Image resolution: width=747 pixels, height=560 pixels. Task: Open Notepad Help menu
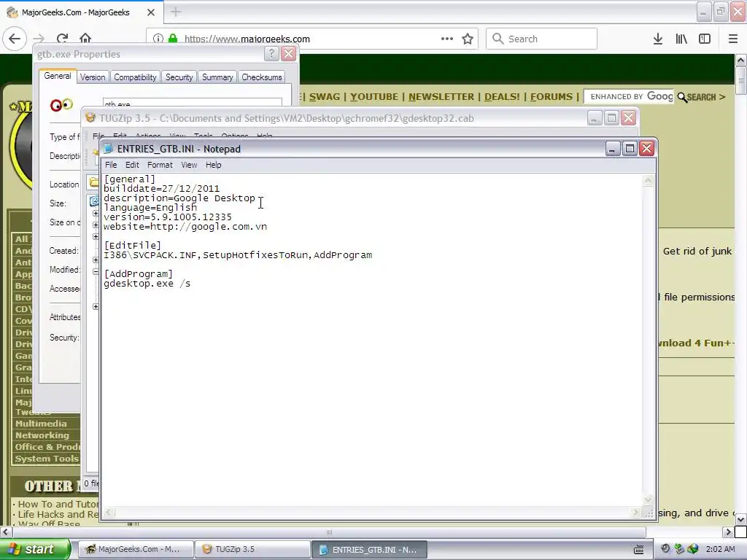[x=214, y=165]
